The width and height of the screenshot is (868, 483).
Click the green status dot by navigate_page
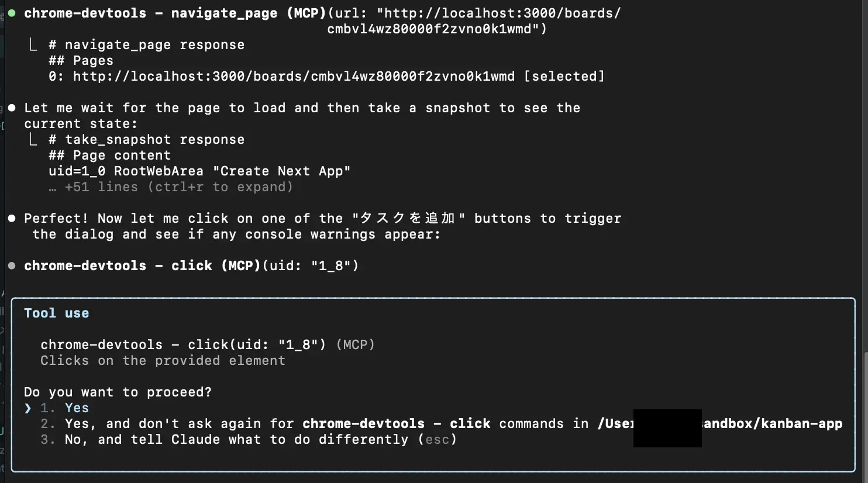point(12,13)
